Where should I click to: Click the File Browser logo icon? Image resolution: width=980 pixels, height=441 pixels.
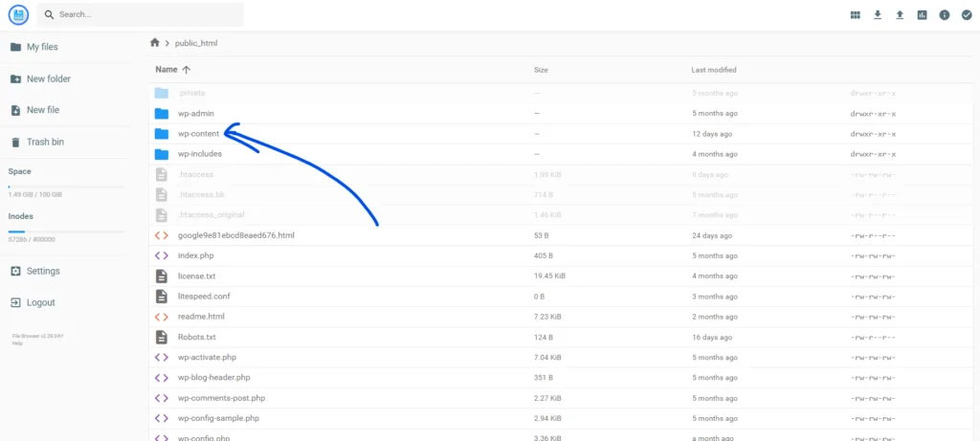pos(19,14)
